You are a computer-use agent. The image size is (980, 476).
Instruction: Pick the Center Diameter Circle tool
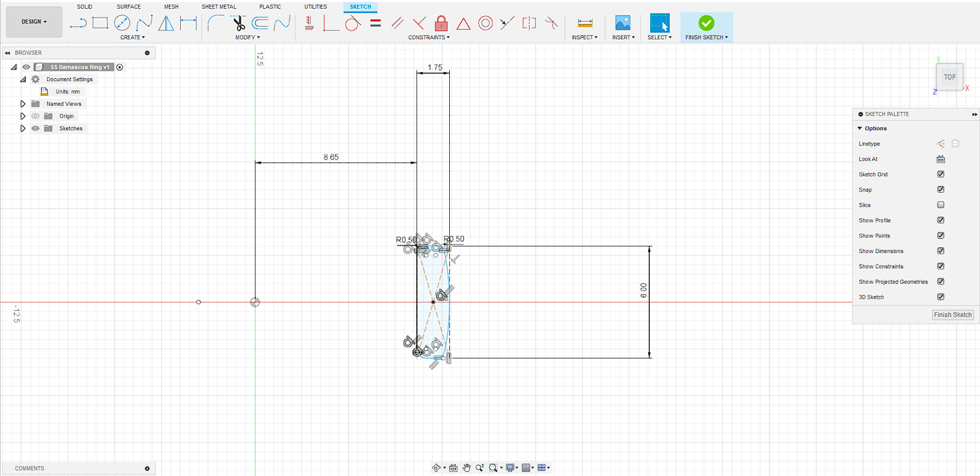[122, 24]
